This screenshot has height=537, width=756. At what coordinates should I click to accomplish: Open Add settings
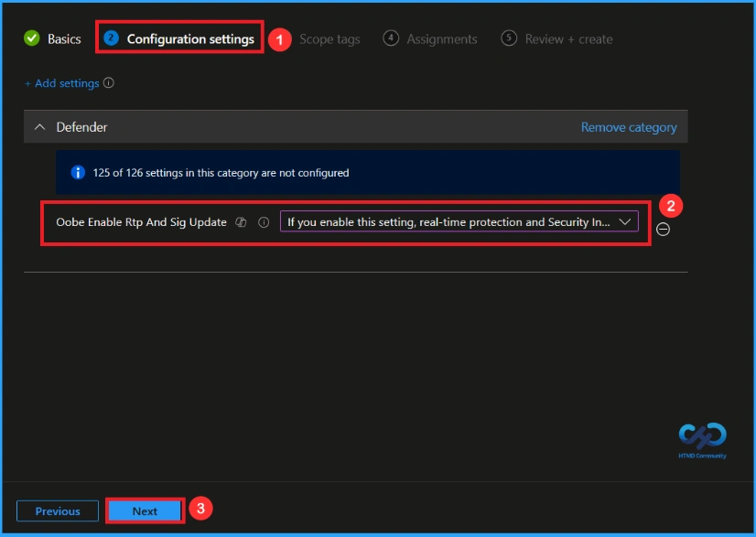63,83
